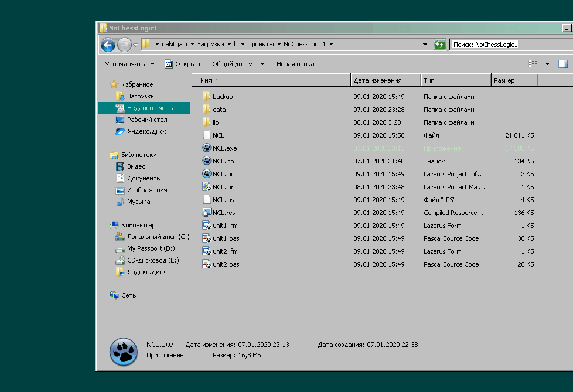
Task: Select the unit2.lfm form file icon
Action: point(206,251)
